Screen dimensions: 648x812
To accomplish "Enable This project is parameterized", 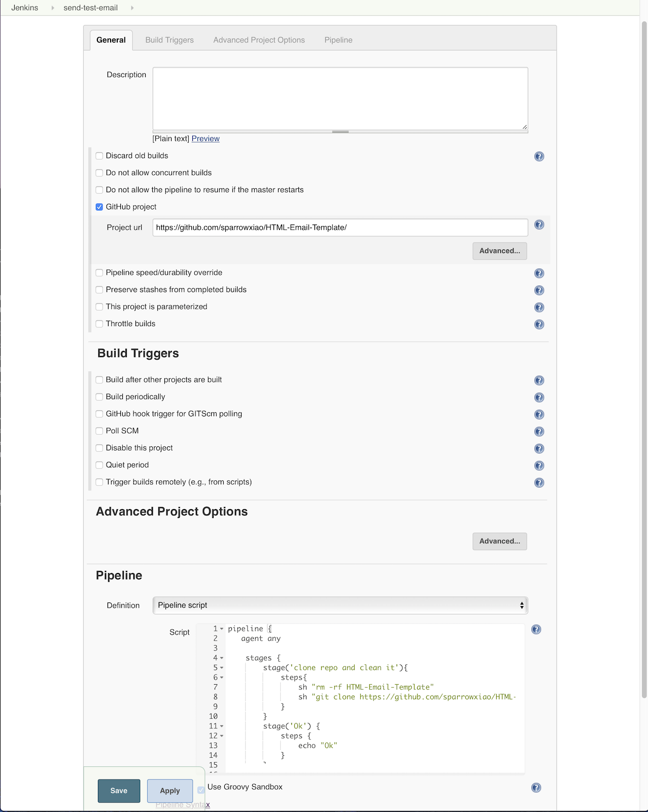I will (x=99, y=307).
